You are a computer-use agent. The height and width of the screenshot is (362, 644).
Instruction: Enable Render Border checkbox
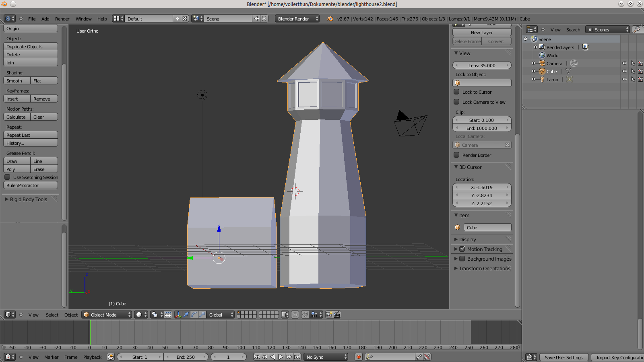[456, 155]
